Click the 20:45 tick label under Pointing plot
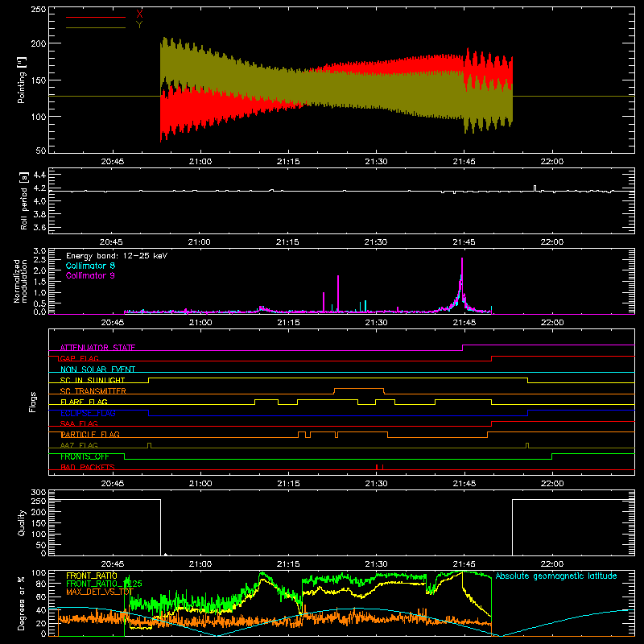 pyautogui.click(x=113, y=162)
